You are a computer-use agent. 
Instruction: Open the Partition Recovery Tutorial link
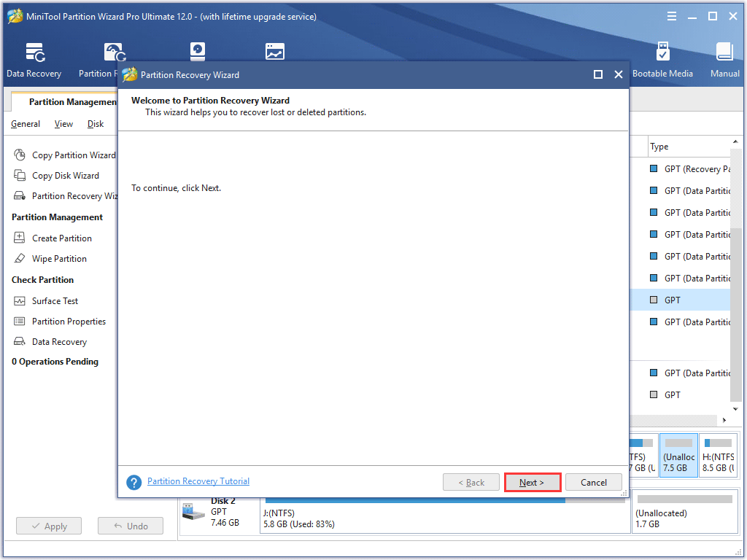click(x=198, y=481)
